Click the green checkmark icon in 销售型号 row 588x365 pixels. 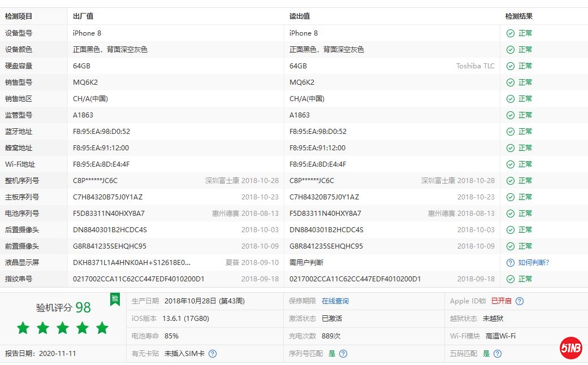[511, 82]
